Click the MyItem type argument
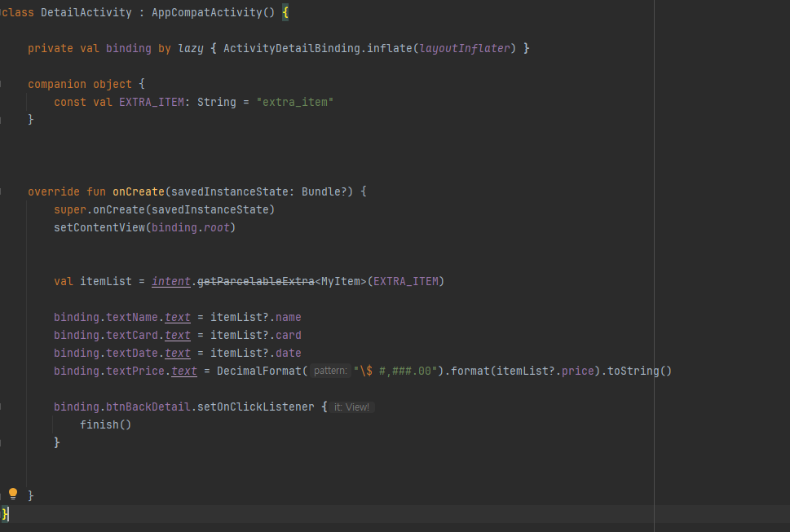The height and width of the screenshot is (532, 790). [x=341, y=281]
